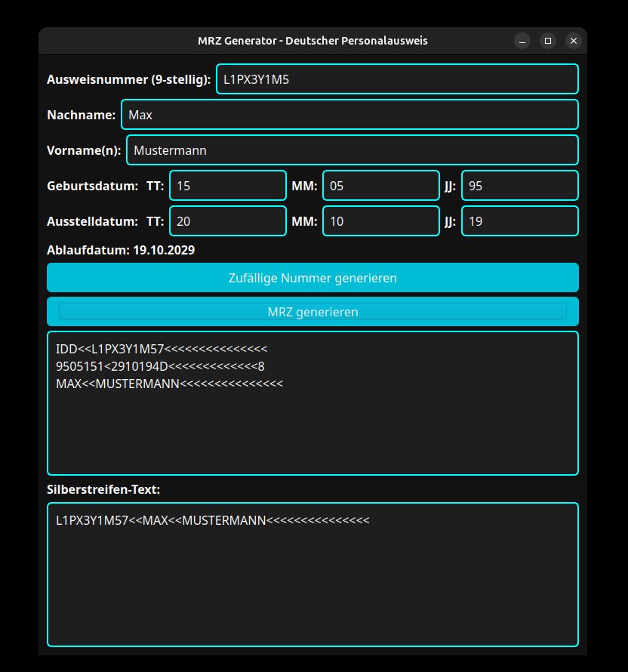628x672 pixels.
Task: Click the MRZ Generator window title bar text
Action: (312, 41)
